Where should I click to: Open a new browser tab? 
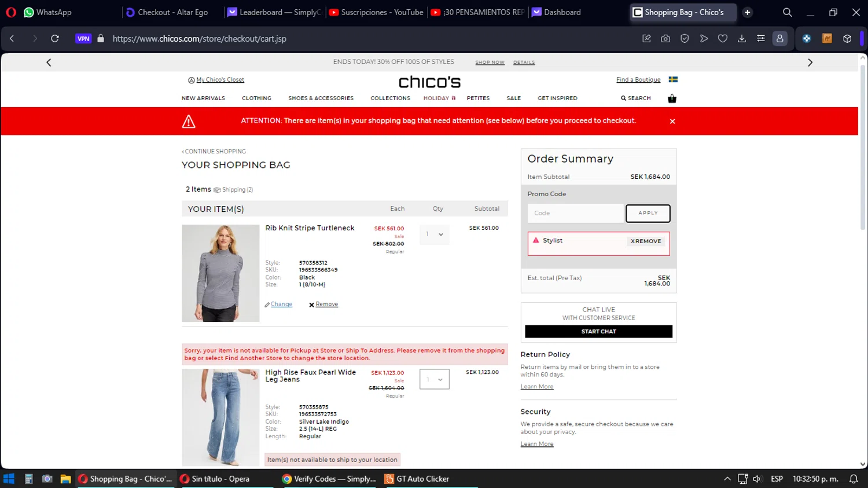748,12
